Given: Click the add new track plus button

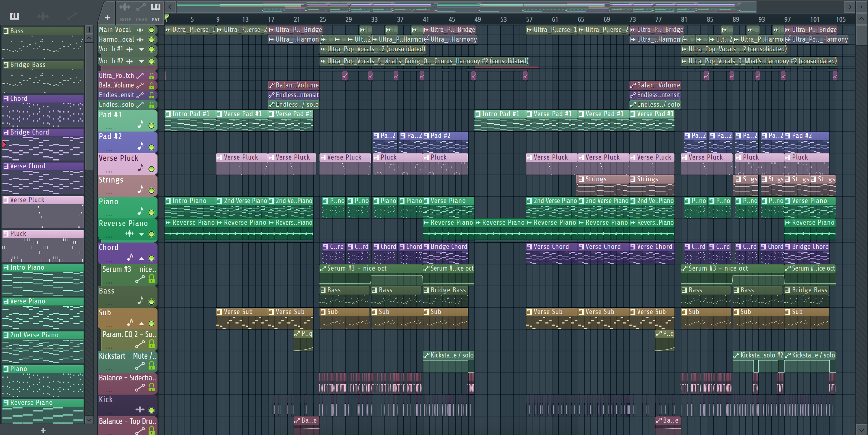Looking at the screenshot, I should click(108, 17).
